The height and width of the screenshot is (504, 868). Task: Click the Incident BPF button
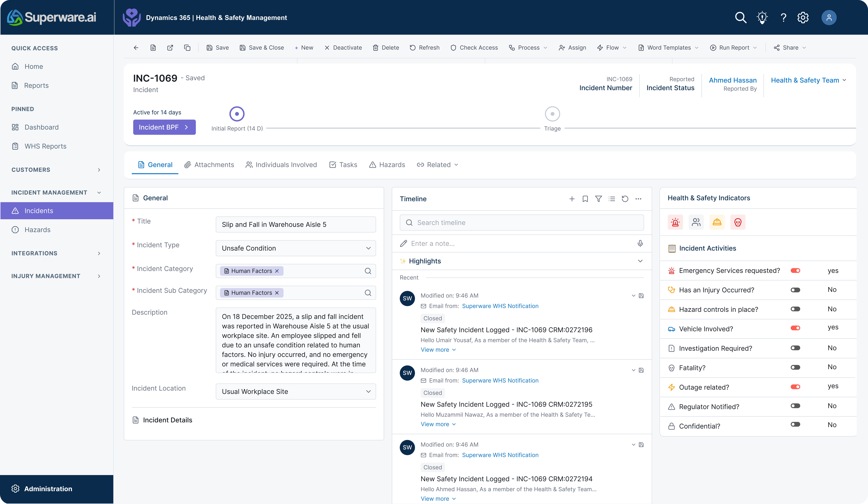pos(164,127)
